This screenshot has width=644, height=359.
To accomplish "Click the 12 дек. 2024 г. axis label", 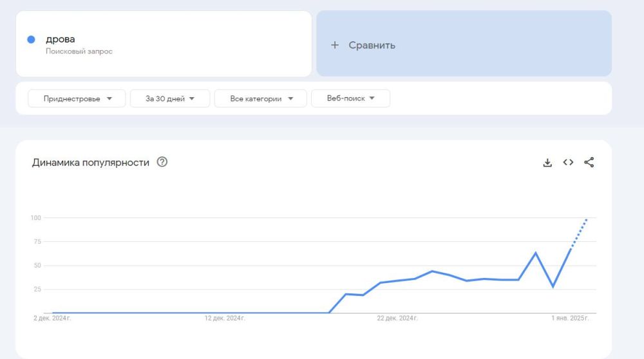I will click(225, 318).
